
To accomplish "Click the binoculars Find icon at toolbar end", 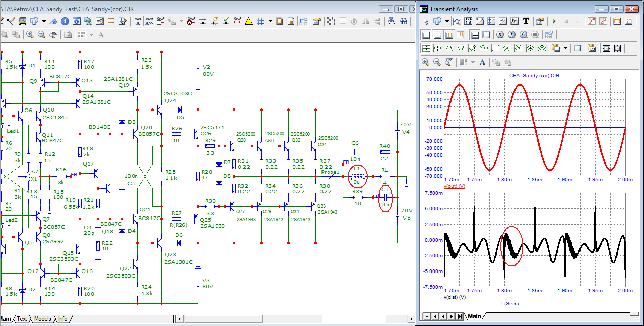I will [x=404, y=21].
